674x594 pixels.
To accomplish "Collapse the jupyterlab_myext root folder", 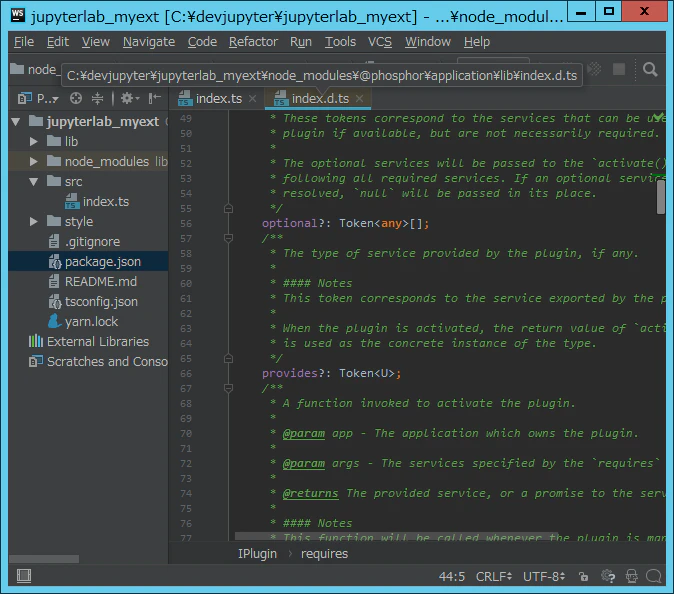I will tap(16, 122).
